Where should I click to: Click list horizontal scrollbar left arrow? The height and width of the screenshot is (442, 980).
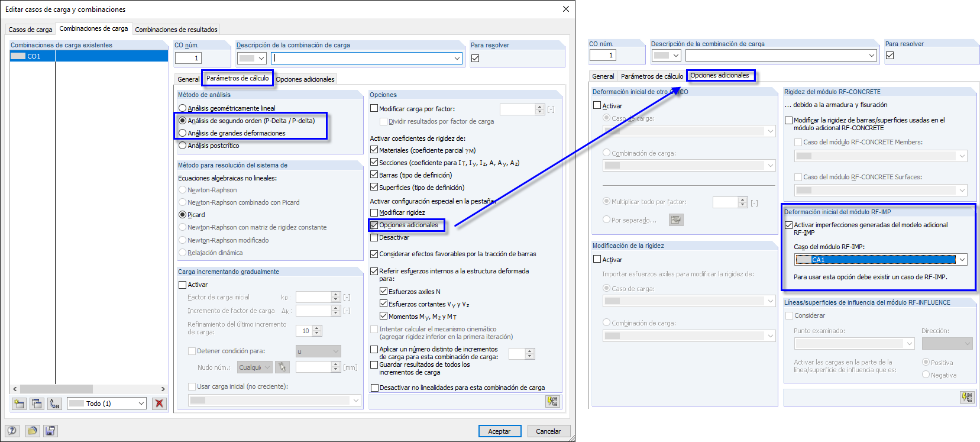[x=15, y=389]
